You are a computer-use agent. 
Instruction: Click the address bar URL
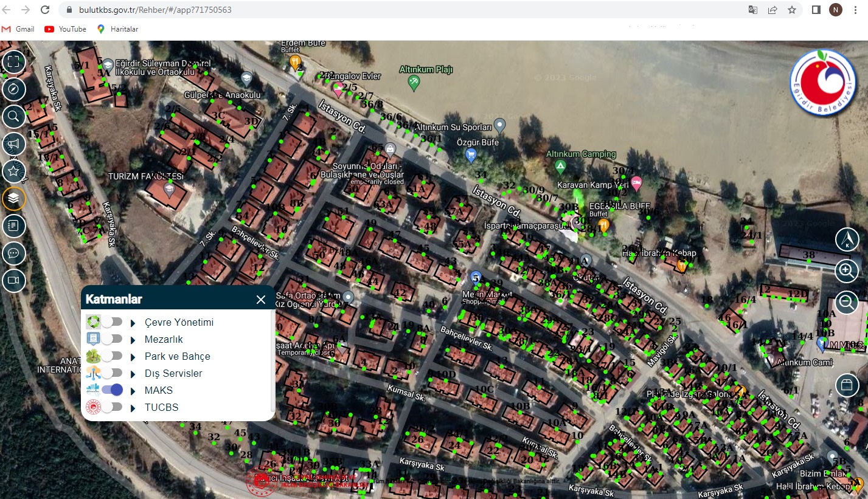click(x=155, y=10)
